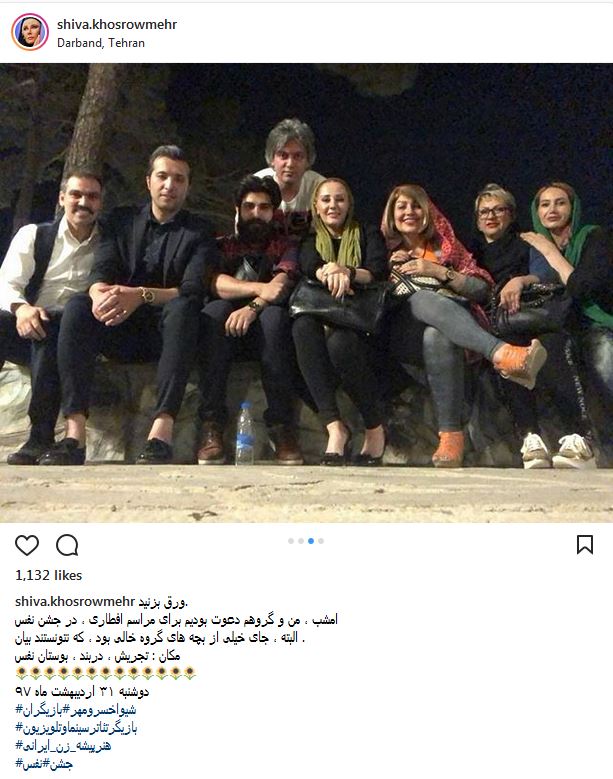Open hashtag #بازیگرتئاترسینماوتلویزیون
This screenshot has height=779, width=613.
[76, 728]
